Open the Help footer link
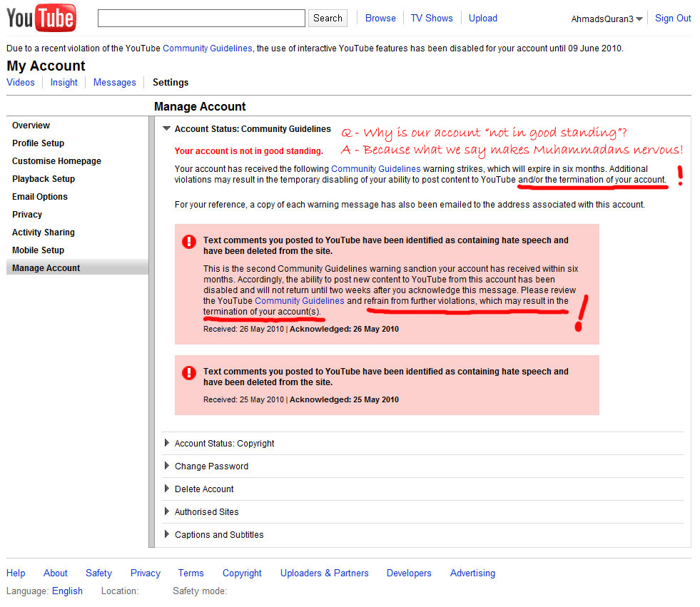The height and width of the screenshot is (607, 700). point(16,573)
